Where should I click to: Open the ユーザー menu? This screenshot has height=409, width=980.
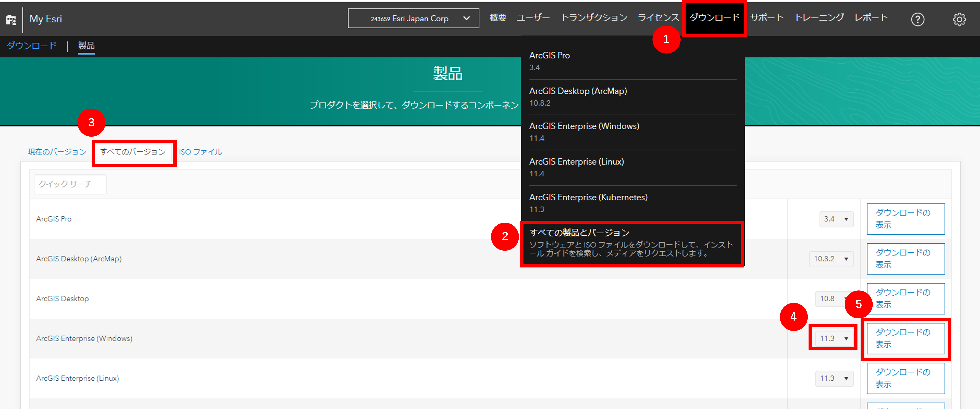(x=533, y=18)
